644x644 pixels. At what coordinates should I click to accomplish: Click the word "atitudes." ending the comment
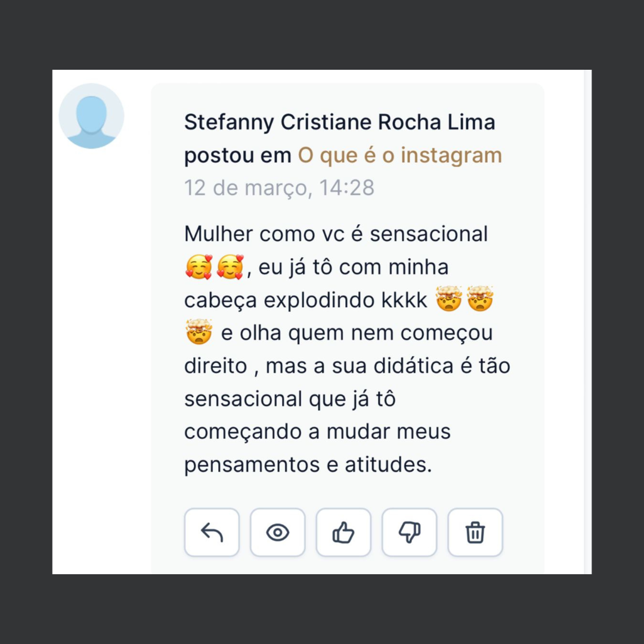point(388,465)
